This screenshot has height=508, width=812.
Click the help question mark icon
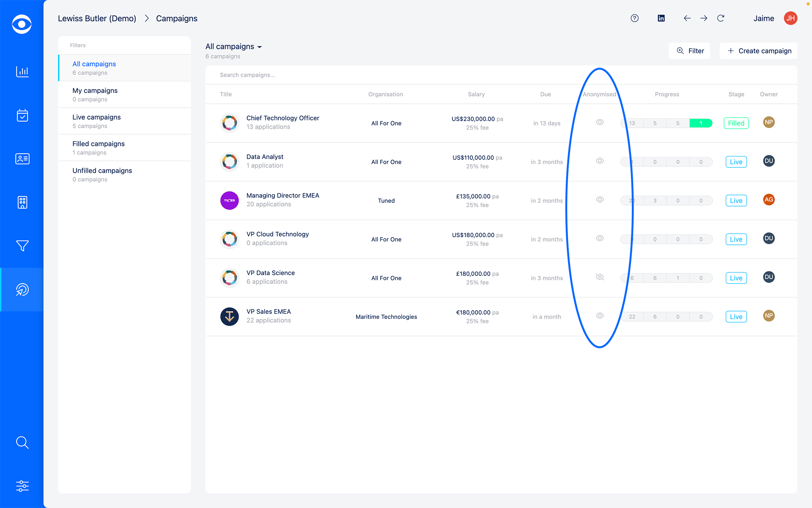point(635,18)
